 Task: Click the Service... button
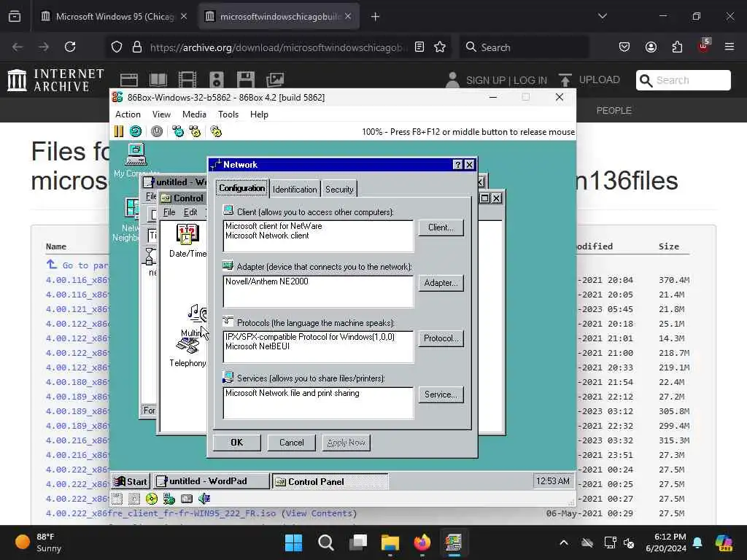click(x=441, y=394)
